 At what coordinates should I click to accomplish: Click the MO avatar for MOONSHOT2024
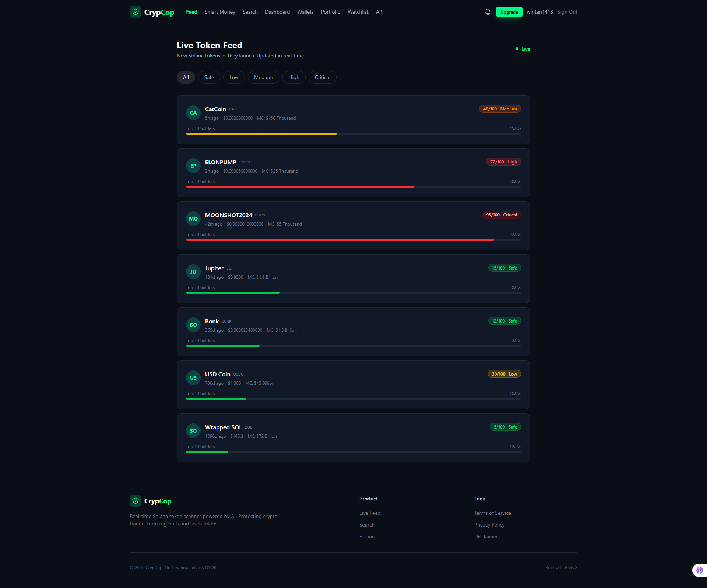193,219
